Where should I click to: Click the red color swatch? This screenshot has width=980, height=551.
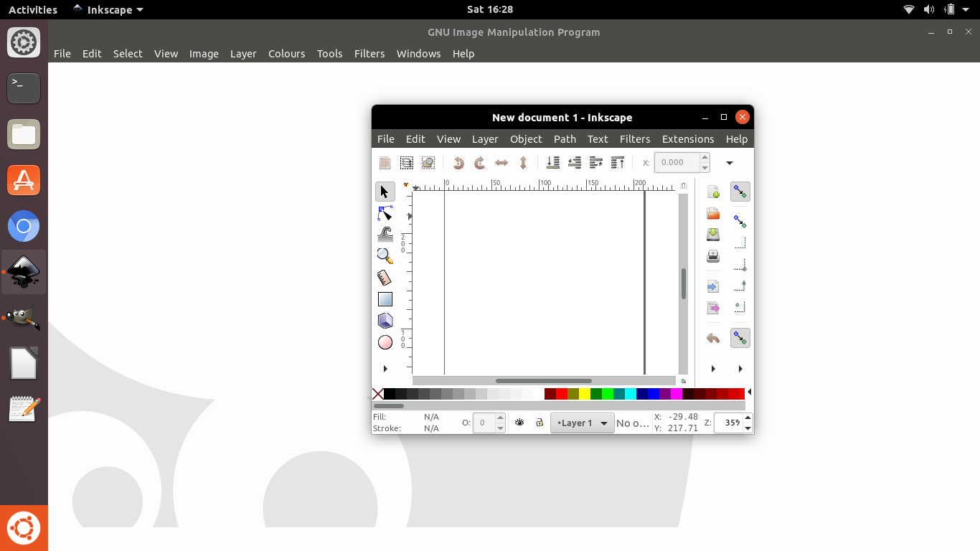click(562, 394)
